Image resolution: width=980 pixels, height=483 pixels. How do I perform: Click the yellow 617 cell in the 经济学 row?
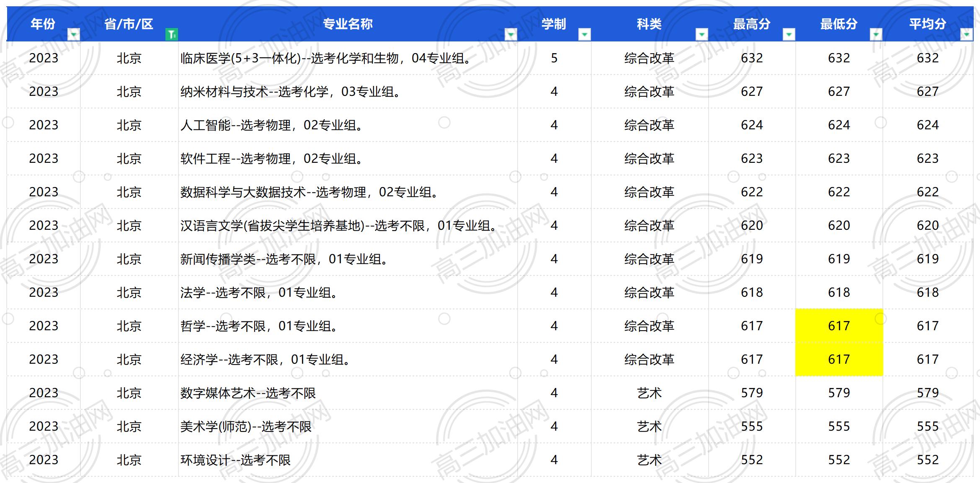click(x=839, y=360)
